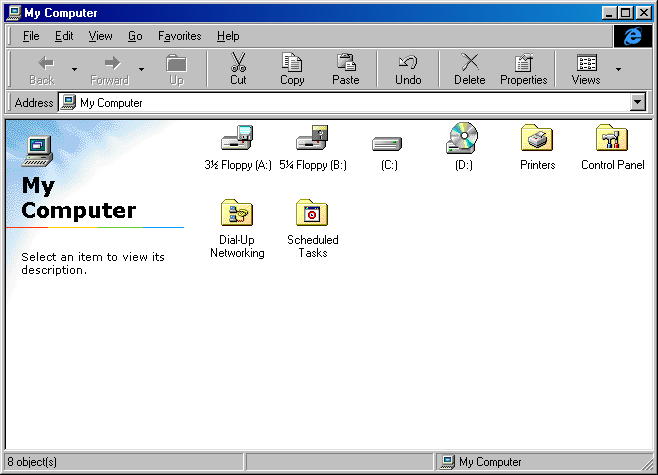Image resolution: width=658 pixels, height=475 pixels.
Task: Open the Go menu
Action: pyautogui.click(x=135, y=36)
